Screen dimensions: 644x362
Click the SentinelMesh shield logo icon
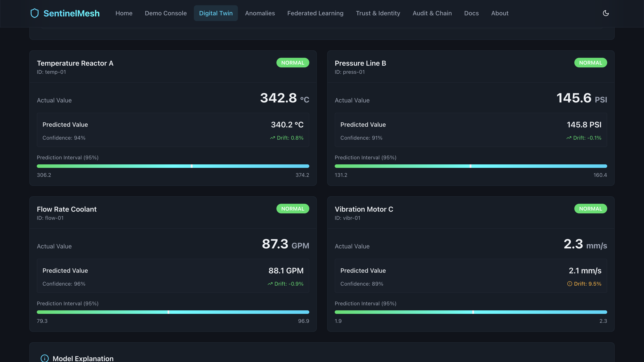[x=35, y=13]
